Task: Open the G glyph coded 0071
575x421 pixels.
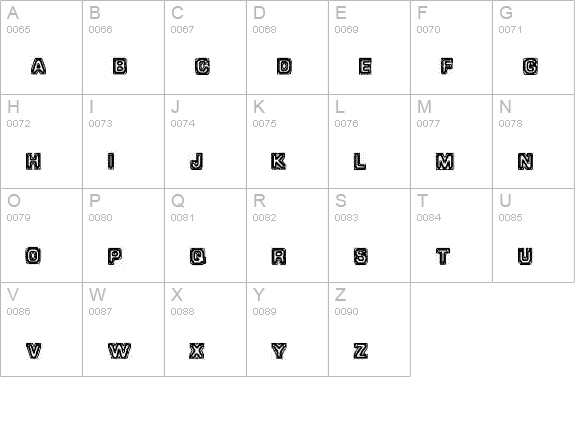Action: tap(530, 66)
